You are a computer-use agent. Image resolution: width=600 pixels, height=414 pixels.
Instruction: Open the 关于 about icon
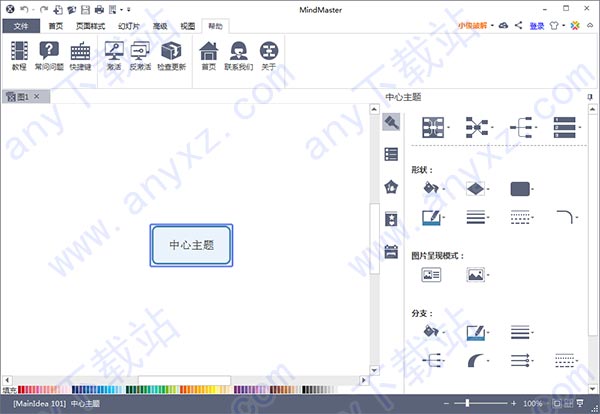(269, 56)
